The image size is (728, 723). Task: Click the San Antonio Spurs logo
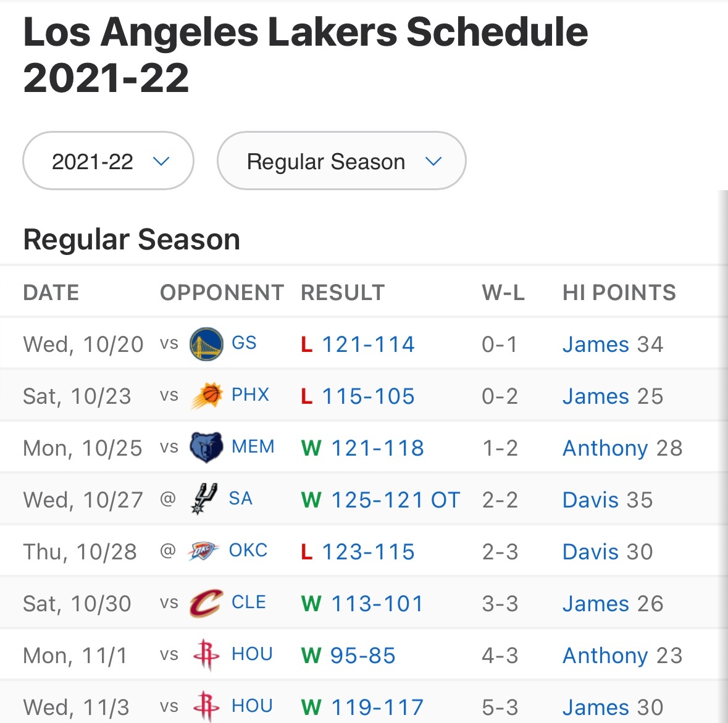[204, 499]
